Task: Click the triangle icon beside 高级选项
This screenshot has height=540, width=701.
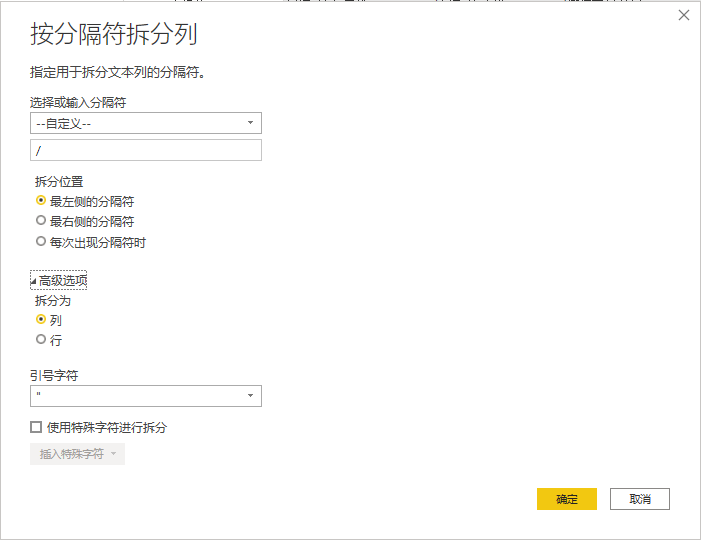Action: (x=34, y=281)
